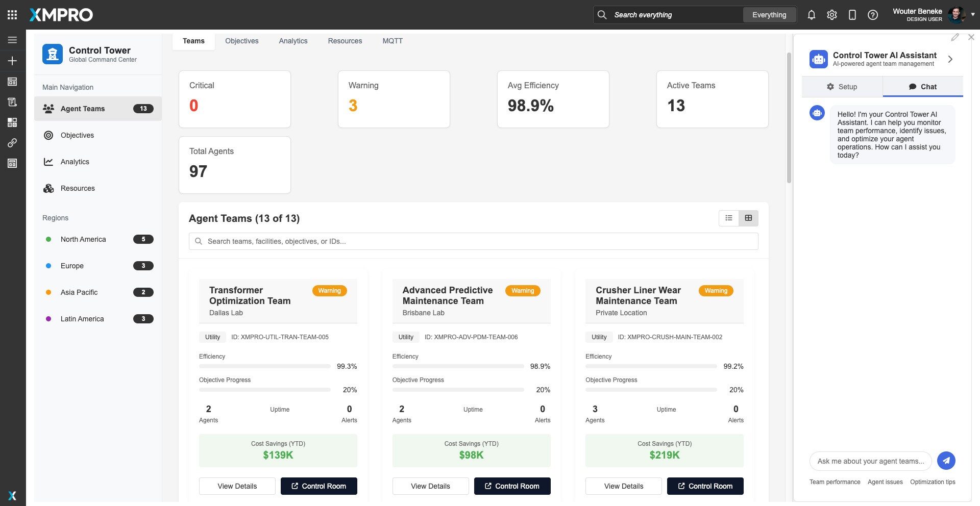Switch Agent Teams to list view
This screenshot has width=980, height=506.
point(729,218)
